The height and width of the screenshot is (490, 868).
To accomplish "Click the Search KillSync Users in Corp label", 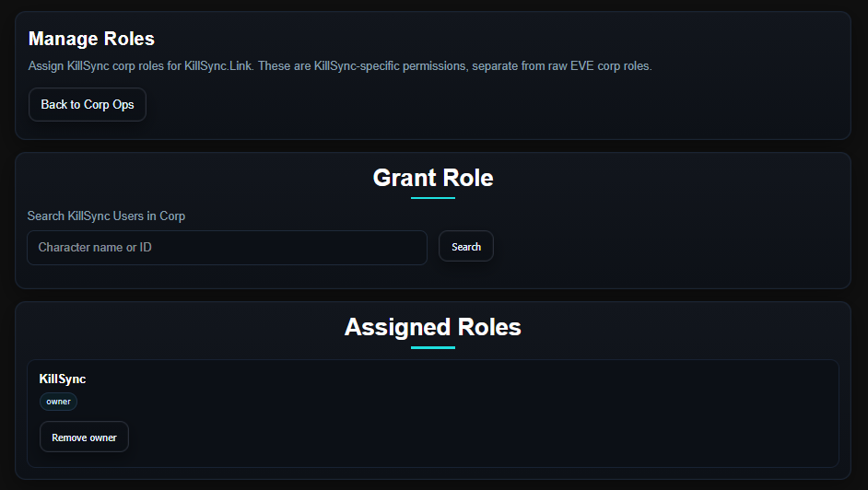I will [x=106, y=216].
